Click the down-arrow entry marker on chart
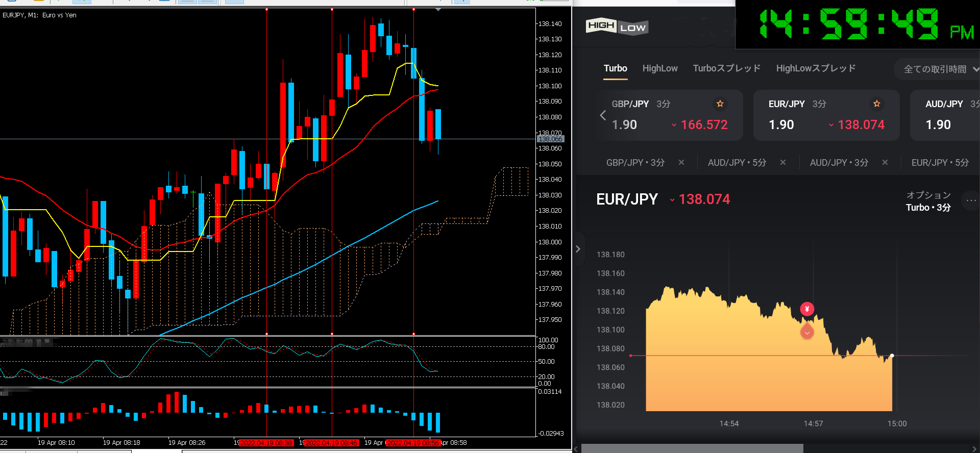Image resolution: width=980 pixels, height=453 pixels. 806,333
